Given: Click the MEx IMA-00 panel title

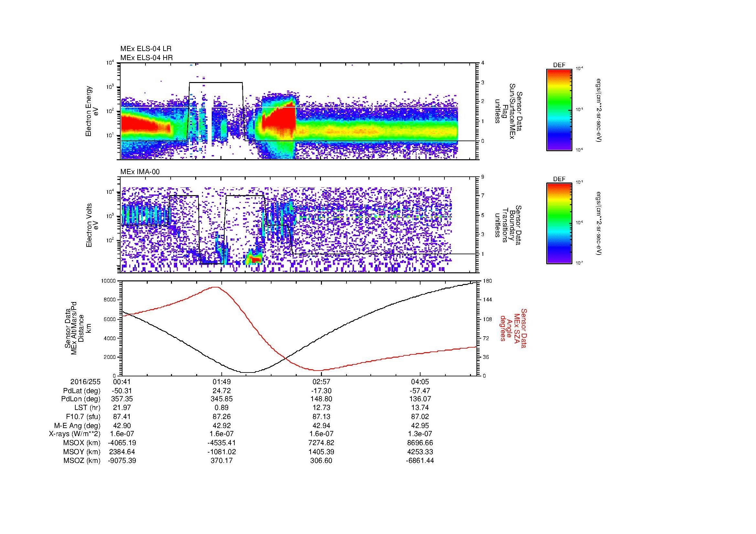Looking at the screenshot, I should (x=140, y=172).
